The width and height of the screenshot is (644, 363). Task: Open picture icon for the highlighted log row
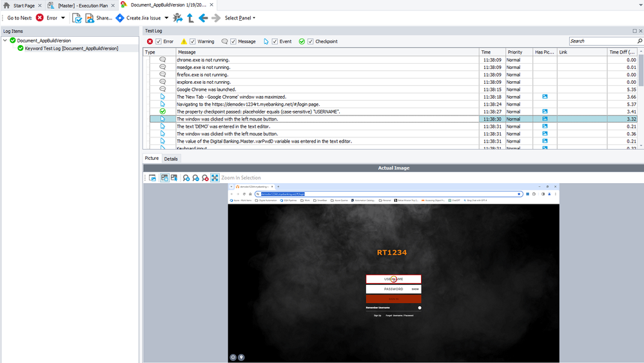tap(545, 119)
